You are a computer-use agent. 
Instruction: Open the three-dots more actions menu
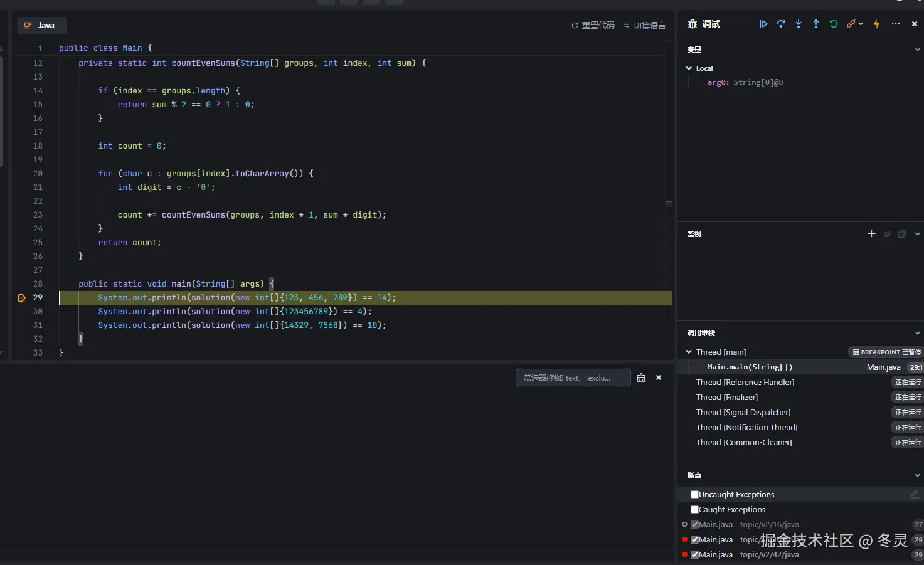point(896,24)
